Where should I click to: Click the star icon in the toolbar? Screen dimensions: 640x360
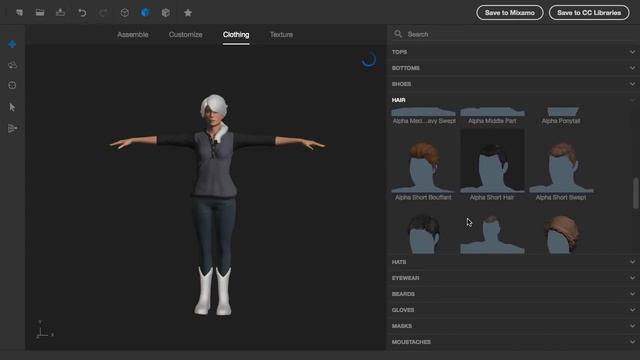[188, 13]
